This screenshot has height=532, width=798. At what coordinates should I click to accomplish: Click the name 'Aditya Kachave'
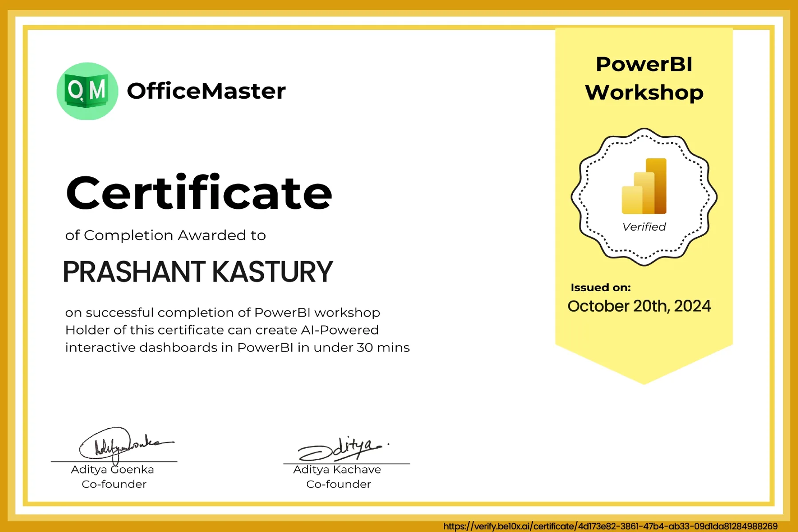tap(337, 469)
